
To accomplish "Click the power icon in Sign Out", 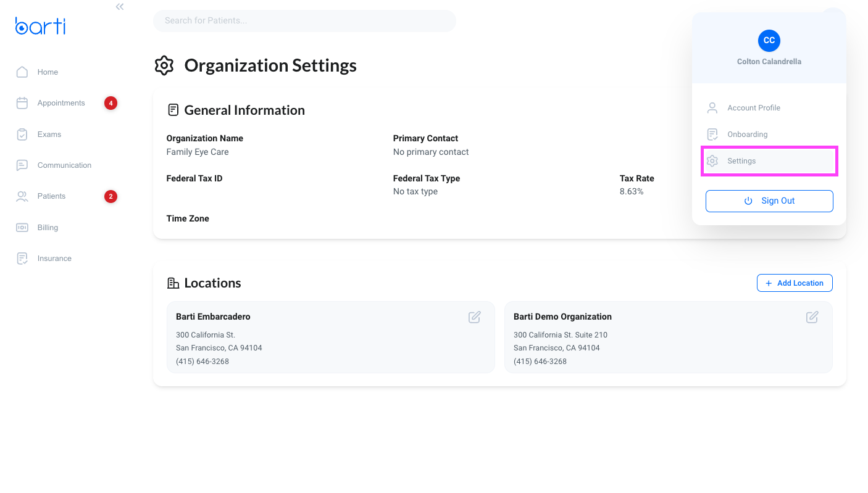I will click(x=748, y=201).
